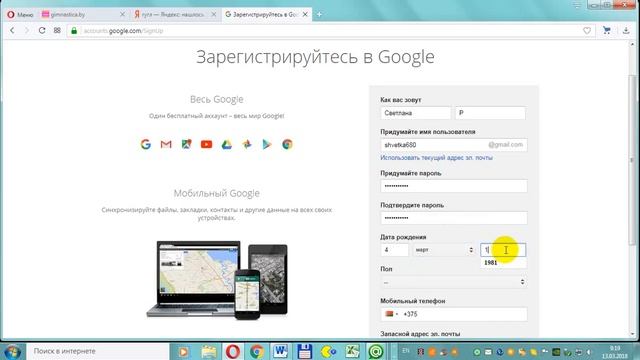
Task: Click the EN language indicator
Action: pos(406,351)
